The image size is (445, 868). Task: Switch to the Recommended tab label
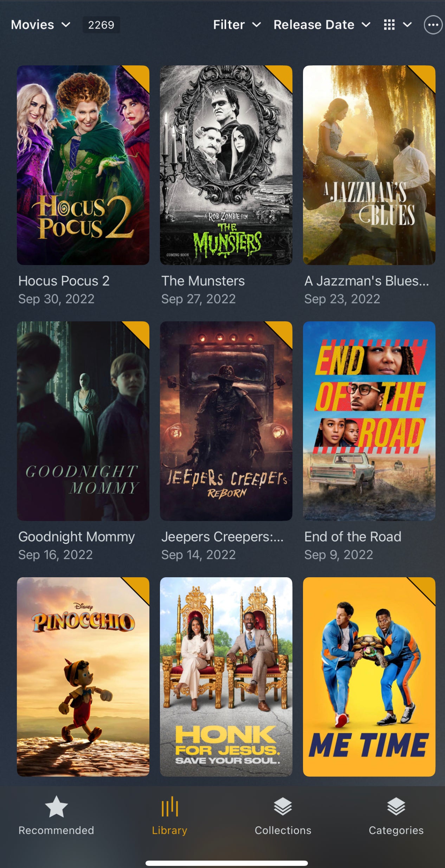click(x=56, y=830)
